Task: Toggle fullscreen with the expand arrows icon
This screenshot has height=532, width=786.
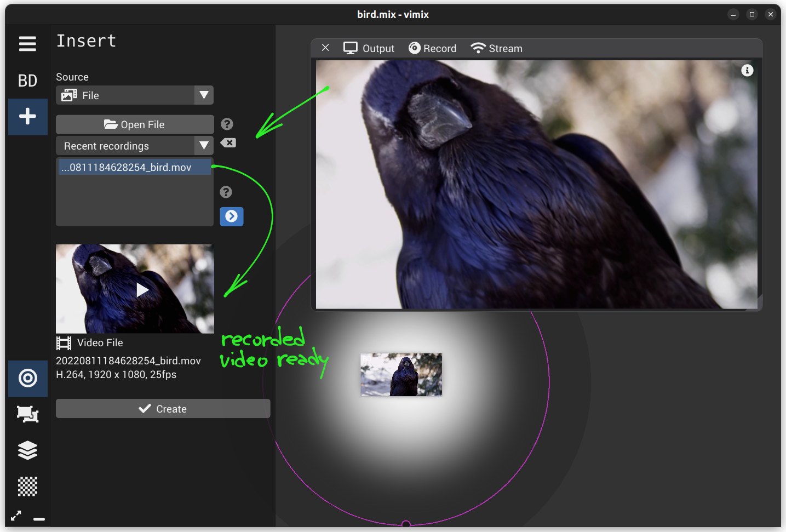Action: (x=16, y=516)
